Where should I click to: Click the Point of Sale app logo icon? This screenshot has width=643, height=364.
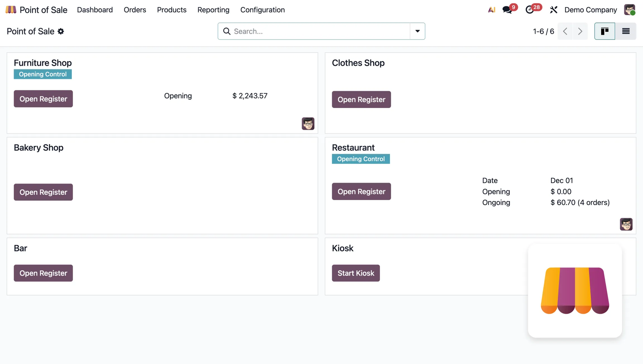[11, 10]
